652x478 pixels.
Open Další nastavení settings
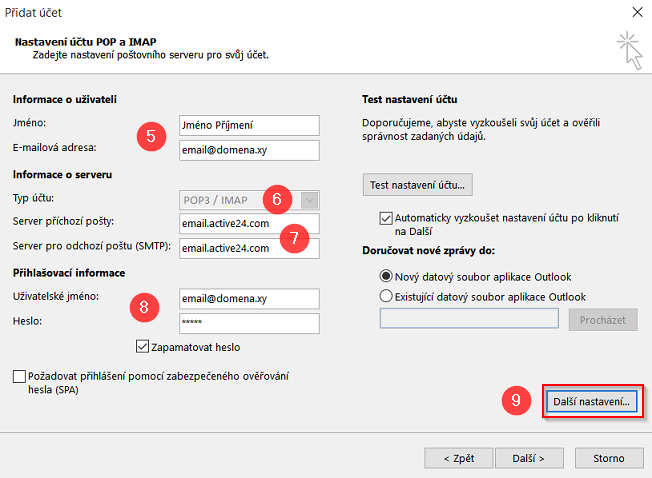coord(593,401)
